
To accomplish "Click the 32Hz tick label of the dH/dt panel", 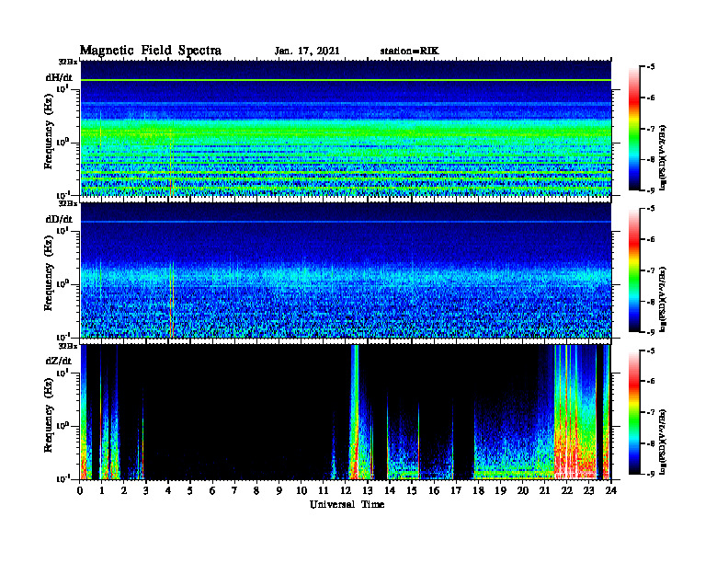I will pyautogui.click(x=68, y=62).
